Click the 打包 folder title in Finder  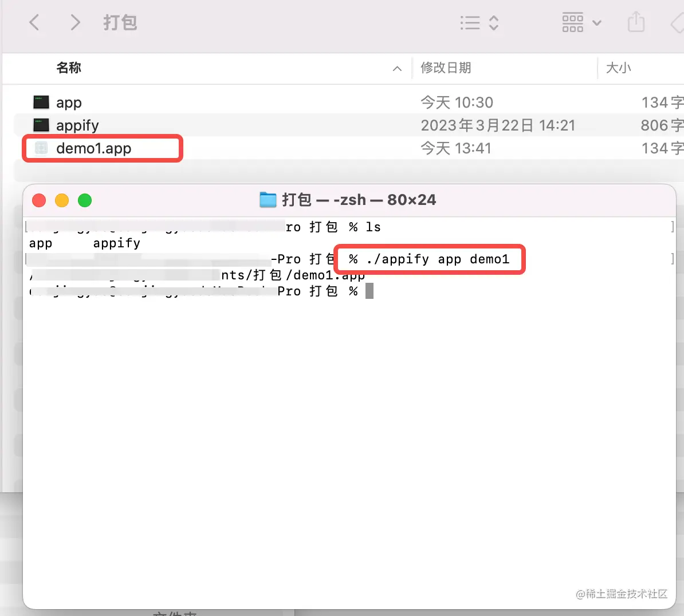tap(120, 23)
